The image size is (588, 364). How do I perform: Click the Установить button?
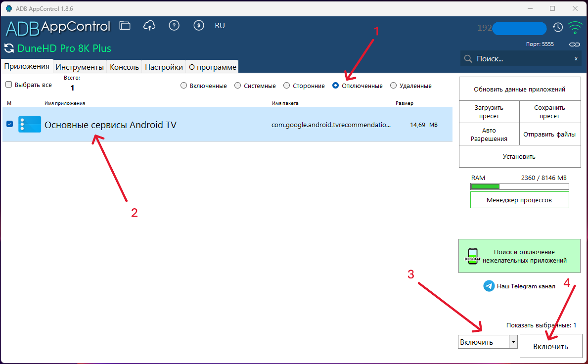tap(519, 156)
